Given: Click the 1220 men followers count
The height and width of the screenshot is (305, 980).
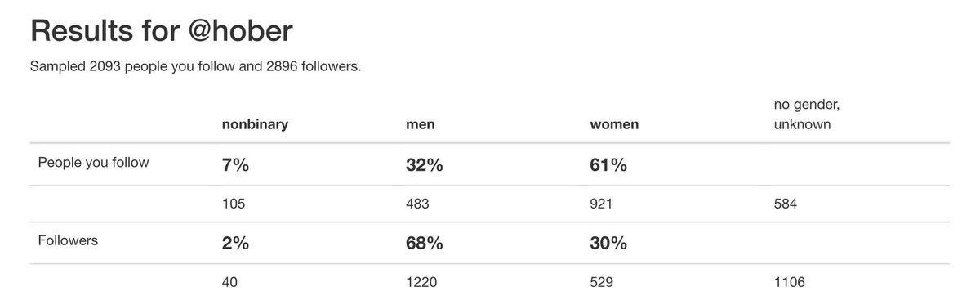Looking at the screenshot, I should coord(421,282).
